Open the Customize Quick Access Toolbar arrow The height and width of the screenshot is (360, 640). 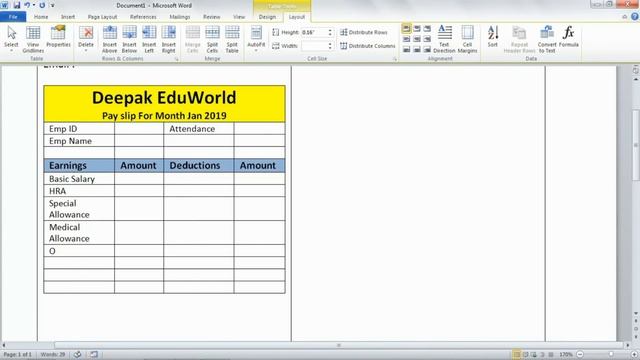[53, 6]
